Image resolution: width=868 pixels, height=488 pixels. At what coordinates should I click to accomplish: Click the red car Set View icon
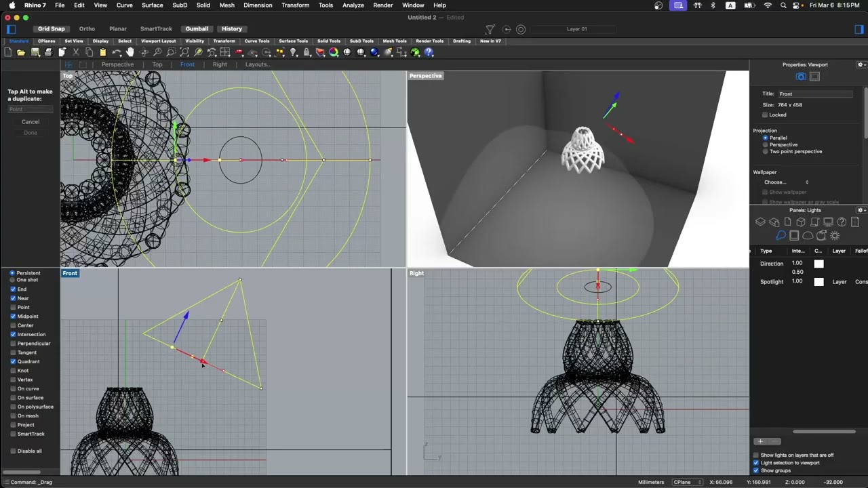pyautogui.click(x=239, y=52)
